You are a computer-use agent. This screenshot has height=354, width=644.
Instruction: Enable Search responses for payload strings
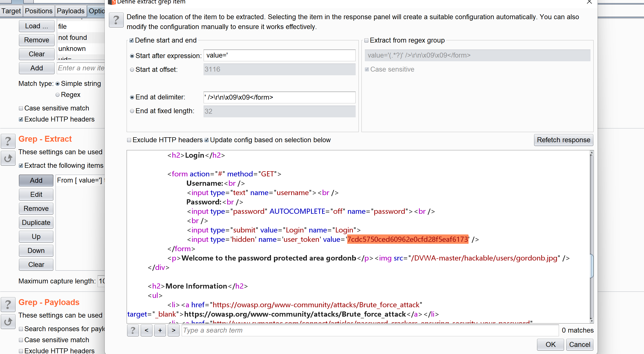21,329
